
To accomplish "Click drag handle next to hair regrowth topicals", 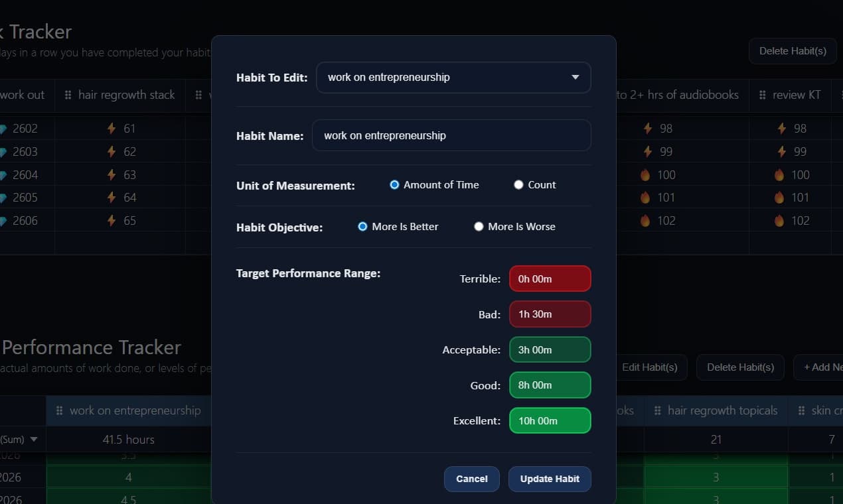I will [x=657, y=410].
